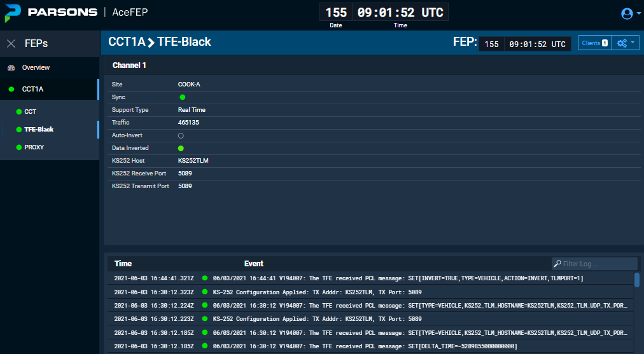Toggle the Auto-Invert indicator
Viewport: 644px width, 354px height.
click(181, 135)
